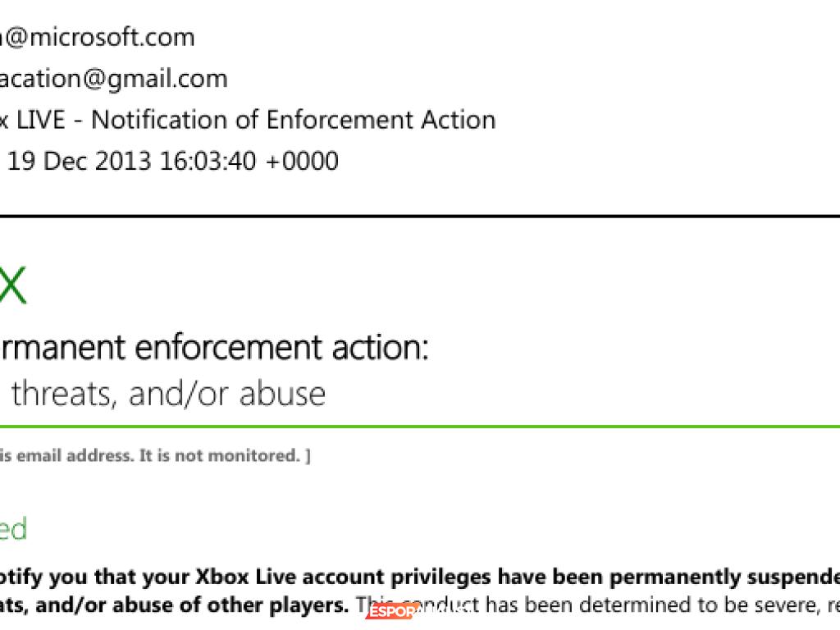Click the red ESPOR watermark logo
Image resolution: width=840 pixels, height=630 pixels.
[392, 612]
